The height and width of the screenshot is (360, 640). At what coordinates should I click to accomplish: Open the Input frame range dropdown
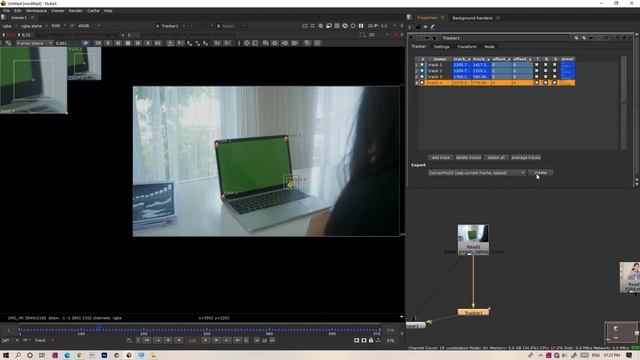[x=44, y=340]
